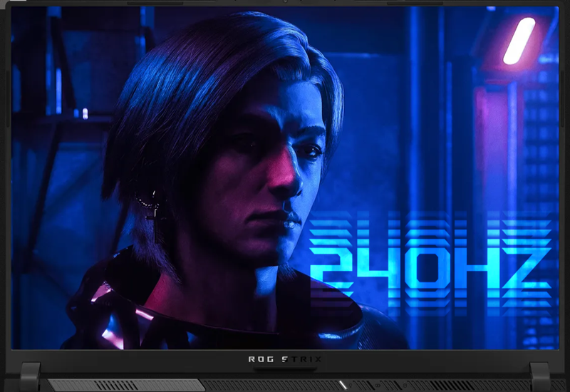Click the webcam at top bezel center
The image size is (570, 392).
click(285, 2)
